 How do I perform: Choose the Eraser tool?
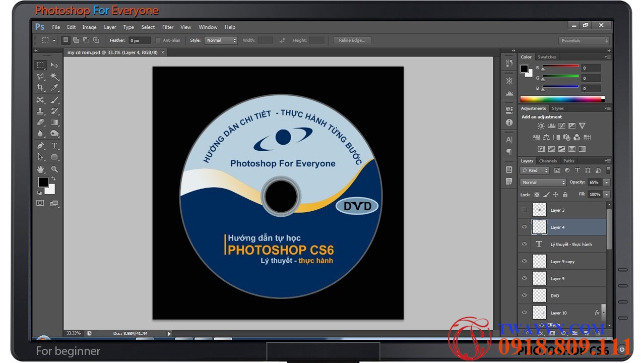pos(40,123)
